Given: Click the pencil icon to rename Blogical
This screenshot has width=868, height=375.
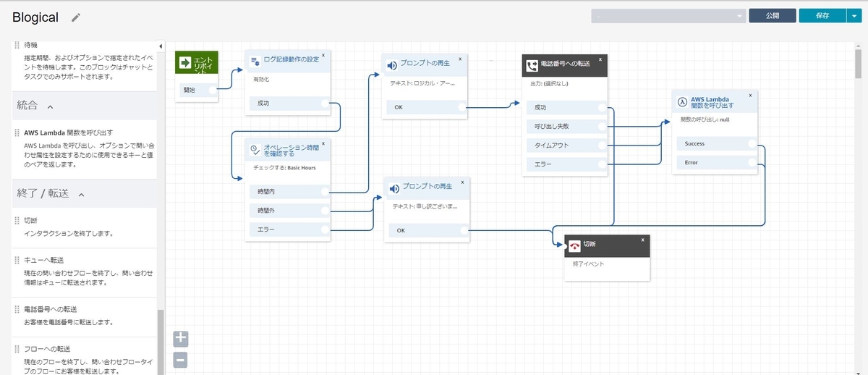Looking at the screenshot, I should click(x=77, y=17).
